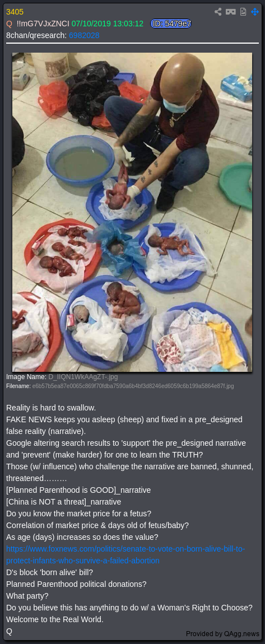
Task: Open the attached post image
Action: pos(132,212)
